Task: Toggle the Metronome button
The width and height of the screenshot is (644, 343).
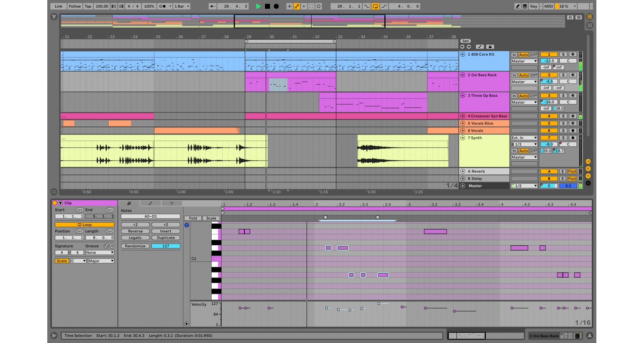Action: (163, 6)
